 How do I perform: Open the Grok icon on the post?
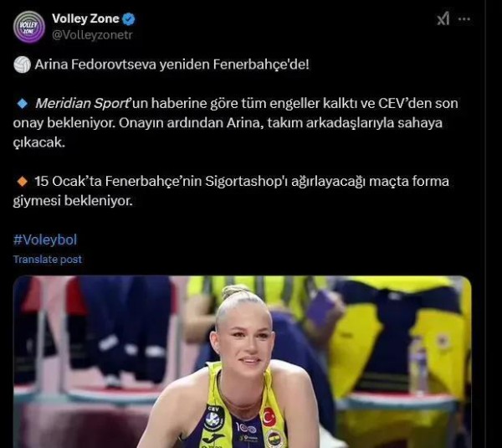coord(443,19)
